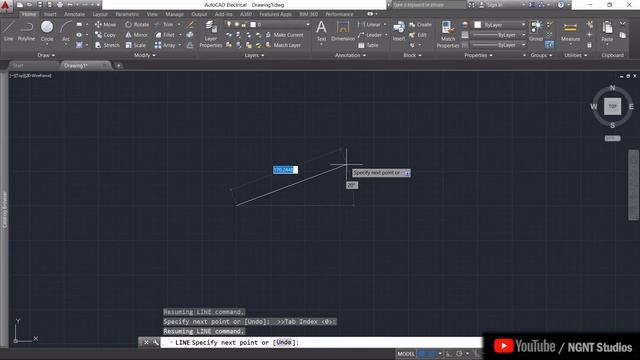Choose the Stretch tool
The height and width of the screenshot is (360, 640).
pos(107,45)
